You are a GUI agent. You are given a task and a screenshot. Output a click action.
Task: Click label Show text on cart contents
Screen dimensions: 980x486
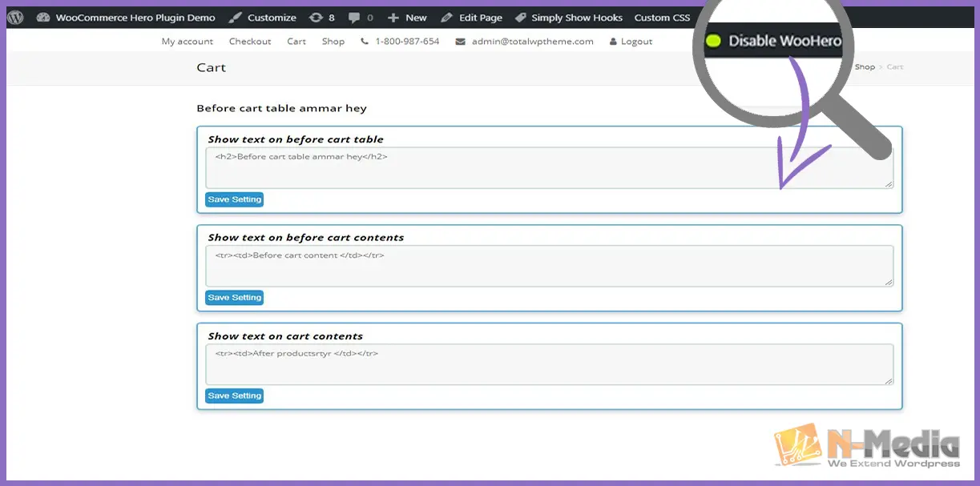point(285,336)
